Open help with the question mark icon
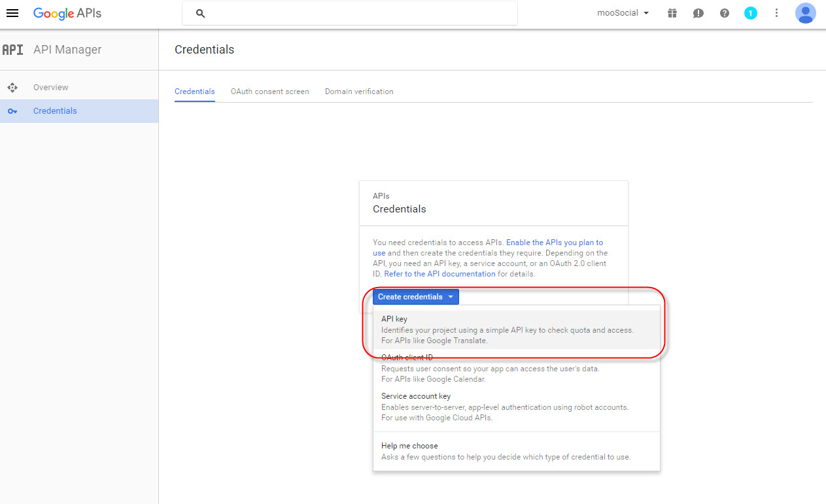This screenshot has width=826, height=504. [725, 13]
